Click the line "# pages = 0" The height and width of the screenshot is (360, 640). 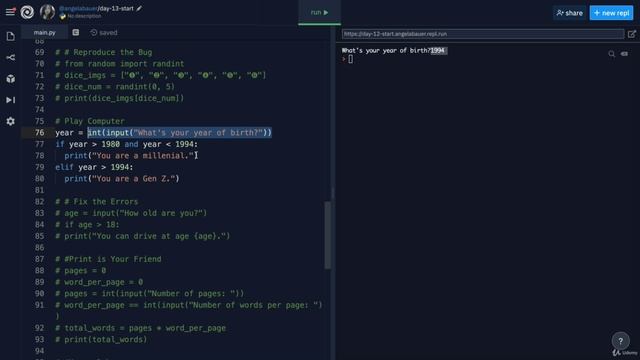point(80,271)
